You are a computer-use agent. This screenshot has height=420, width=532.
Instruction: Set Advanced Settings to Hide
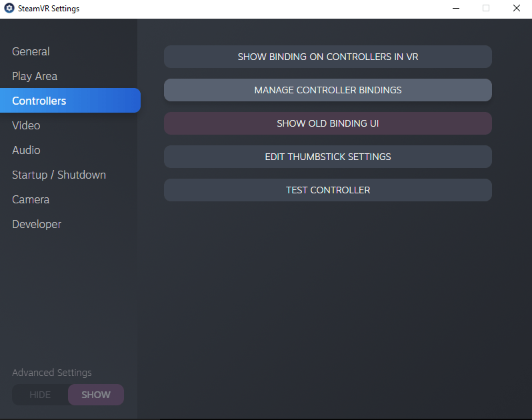(x=40, y=395)
